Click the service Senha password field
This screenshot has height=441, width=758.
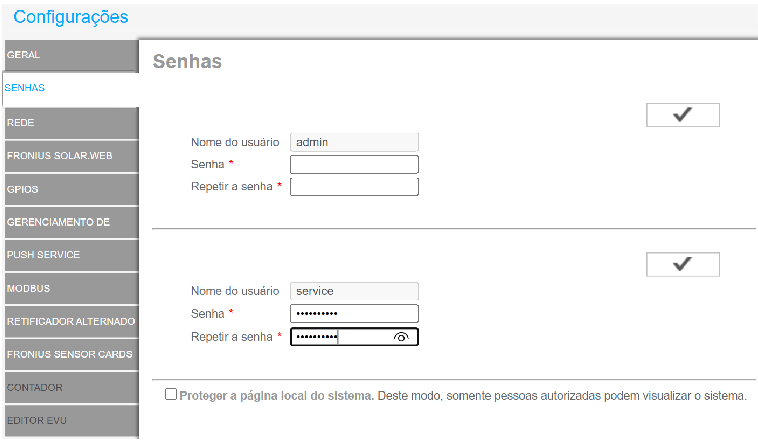coord(354,314)
